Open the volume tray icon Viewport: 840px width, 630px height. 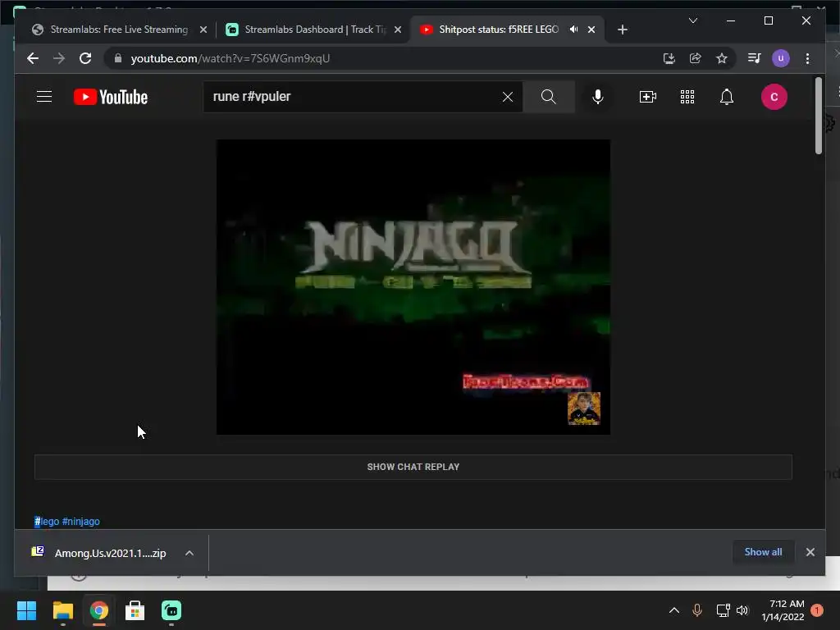pyautogui.click(x=742, y=610)
